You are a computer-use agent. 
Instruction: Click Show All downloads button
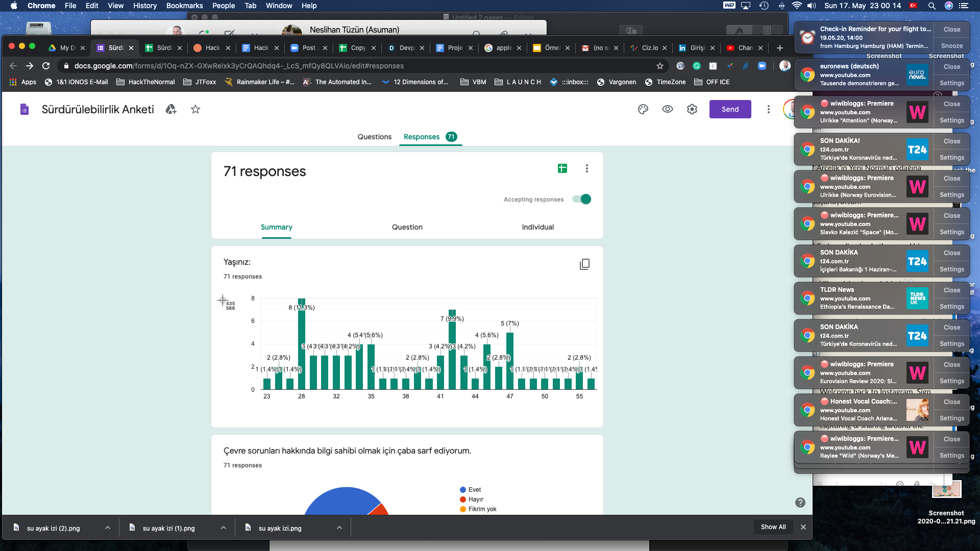click(x=773, y=527)
